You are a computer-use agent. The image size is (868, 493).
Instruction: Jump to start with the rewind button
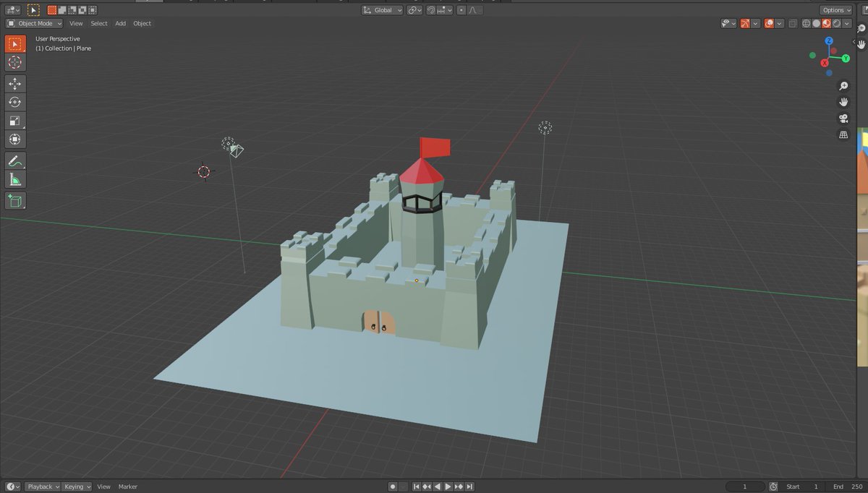click(x=417, y=486)
